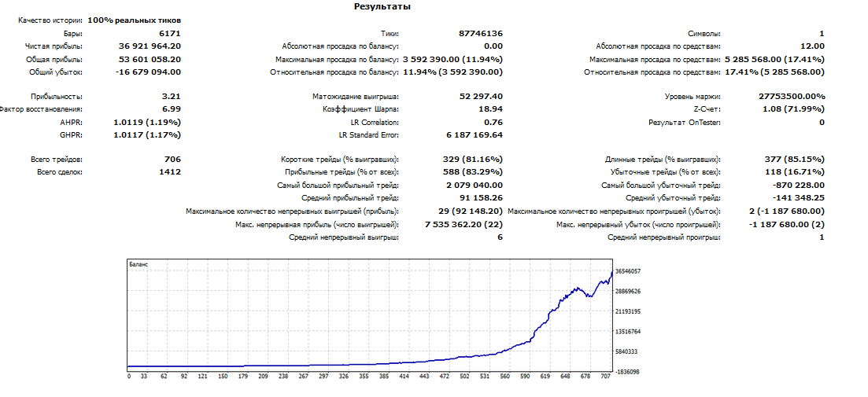Select the net profit value 36 921 964.20

(150, 46)
